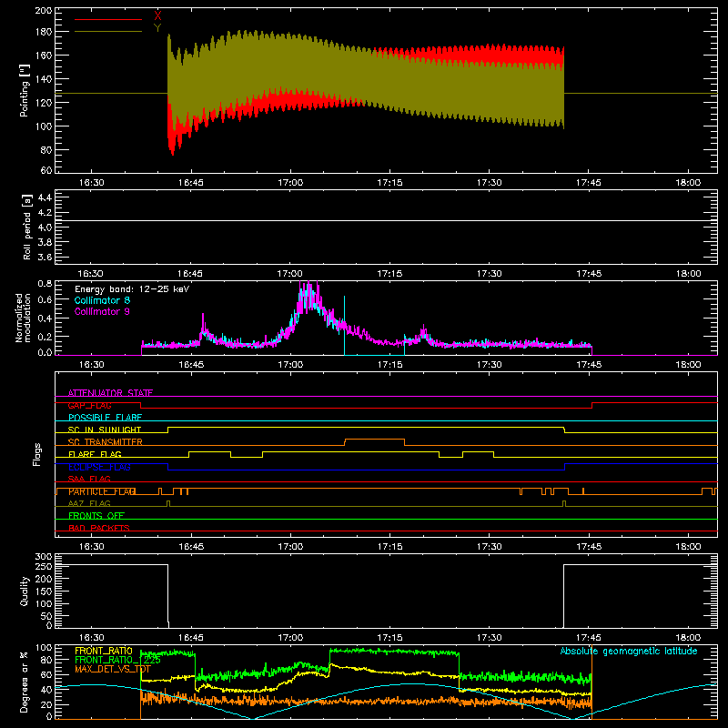Click the 4.4 tick on Roll period axis
The width and height of the screenshot is (728, 728).
click(x=45, y=197)
